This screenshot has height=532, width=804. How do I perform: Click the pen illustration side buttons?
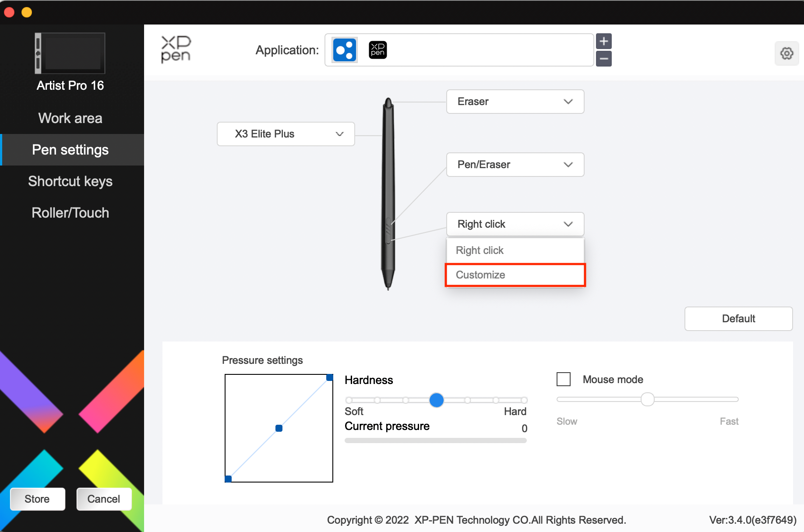[388, 230]
